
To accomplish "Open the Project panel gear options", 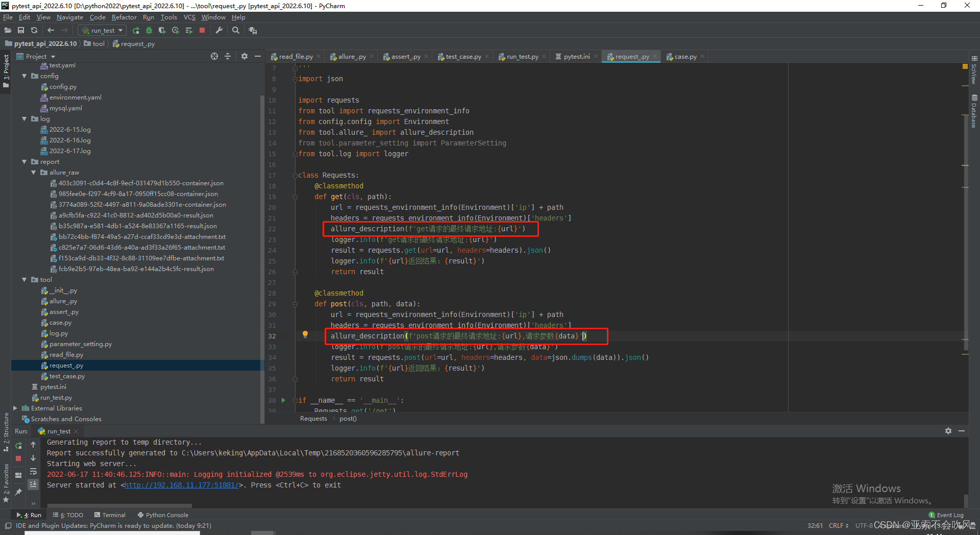I will (244, 56).
